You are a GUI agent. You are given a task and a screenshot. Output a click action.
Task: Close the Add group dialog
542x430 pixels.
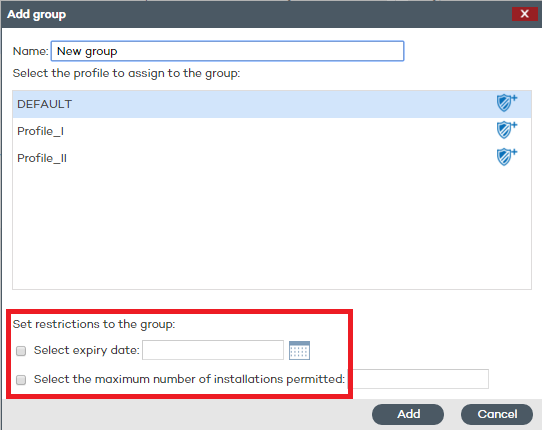[x=524, y=14]
